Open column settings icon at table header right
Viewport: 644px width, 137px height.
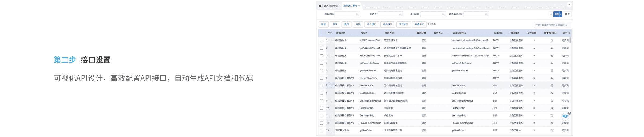coord(570,33)
